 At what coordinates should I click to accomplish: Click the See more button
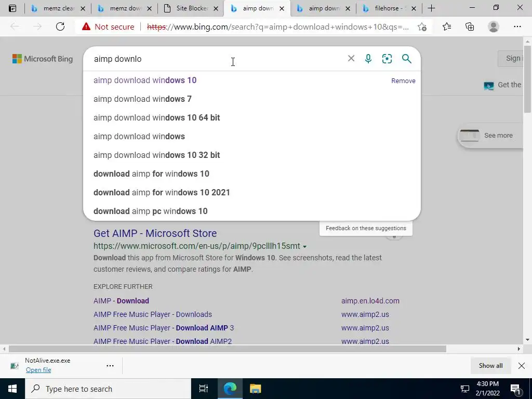tap(490, 136)
